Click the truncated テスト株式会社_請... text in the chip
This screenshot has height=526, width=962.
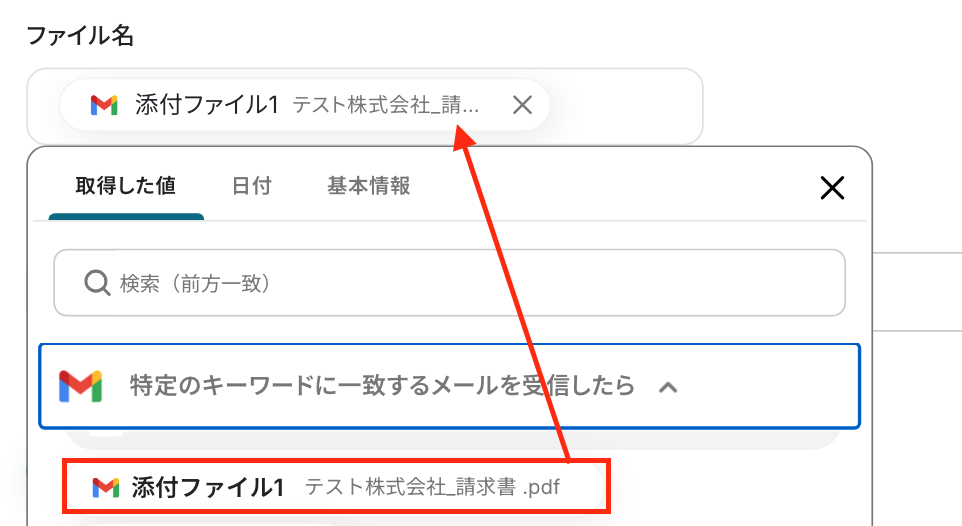pyautogui.click(x=385, y=105)
